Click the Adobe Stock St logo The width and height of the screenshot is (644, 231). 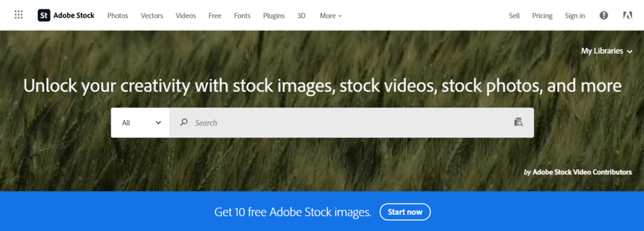coord(44,16)
